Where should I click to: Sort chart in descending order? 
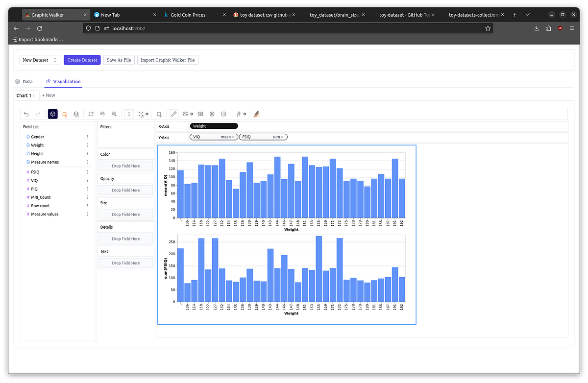coord(114,114)
